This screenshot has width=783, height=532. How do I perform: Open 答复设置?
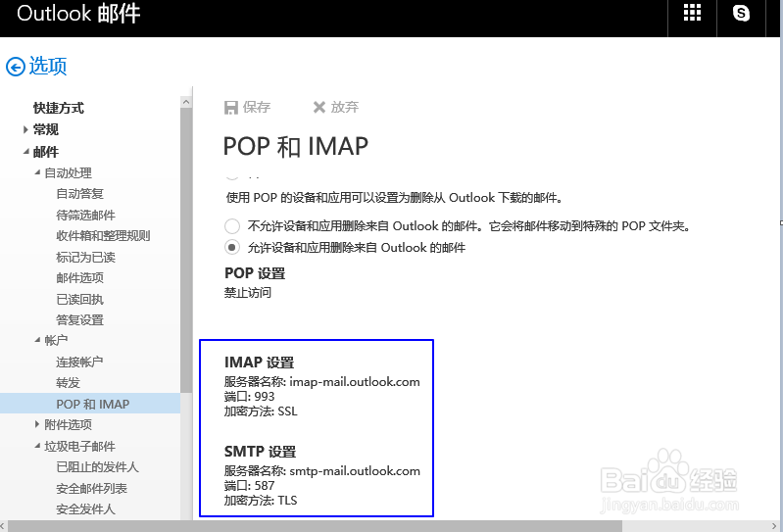80,320
